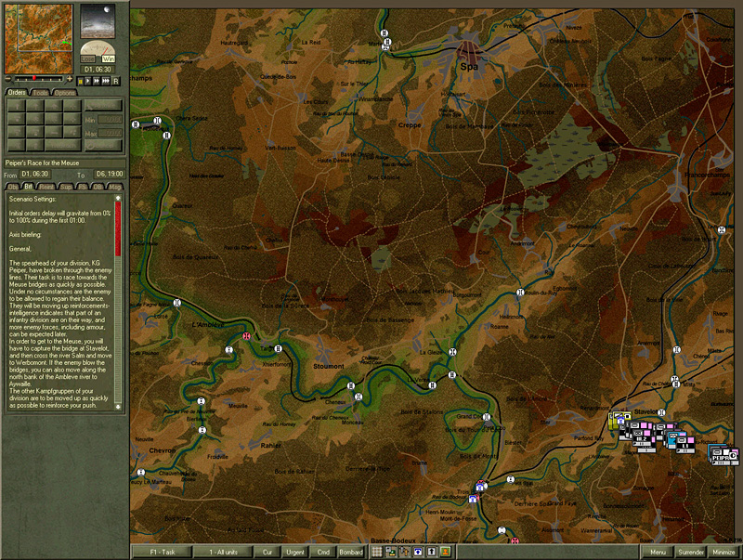Open the Obj objectives tab
The image size is (743, 560).
[x=13, y=187]
